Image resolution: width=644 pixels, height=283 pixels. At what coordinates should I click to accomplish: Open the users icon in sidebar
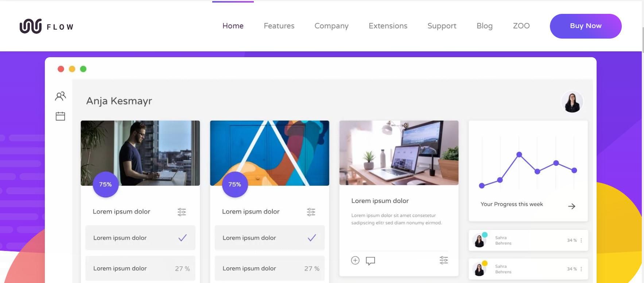pyautogui.click(x=61, y=96)
